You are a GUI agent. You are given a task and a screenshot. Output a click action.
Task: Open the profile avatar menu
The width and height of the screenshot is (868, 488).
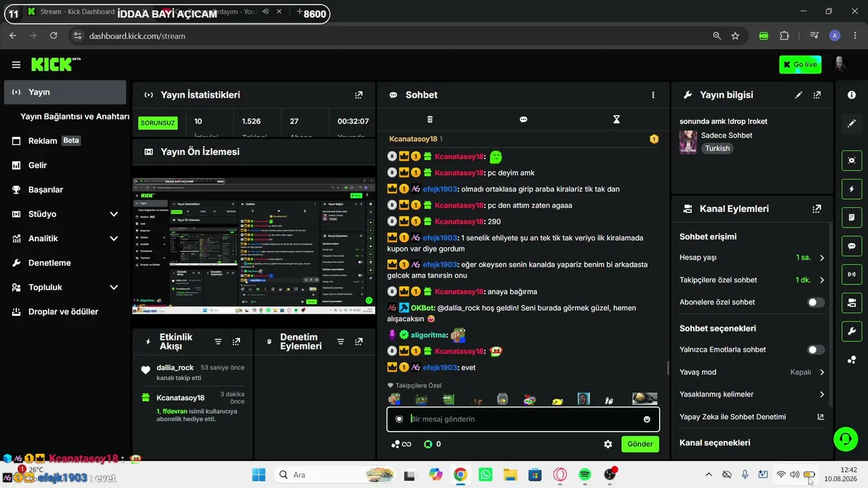[840, 64]
